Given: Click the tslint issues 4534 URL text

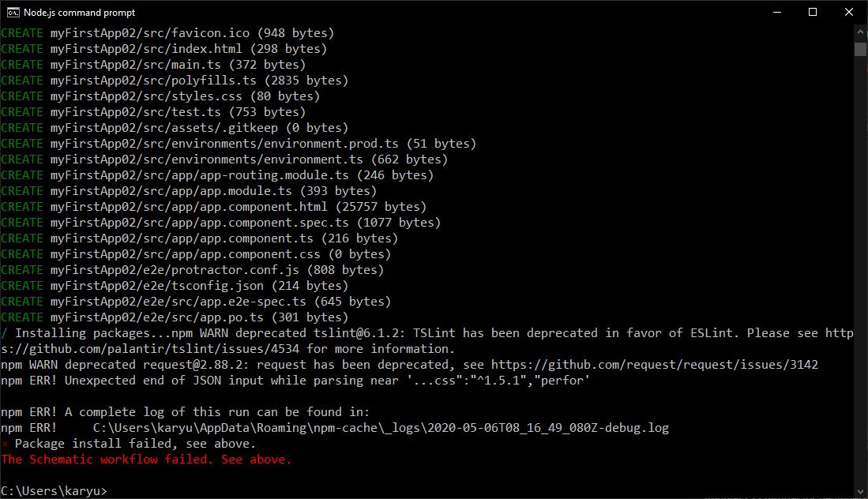Looking at the screenshot, I should 150,349.
